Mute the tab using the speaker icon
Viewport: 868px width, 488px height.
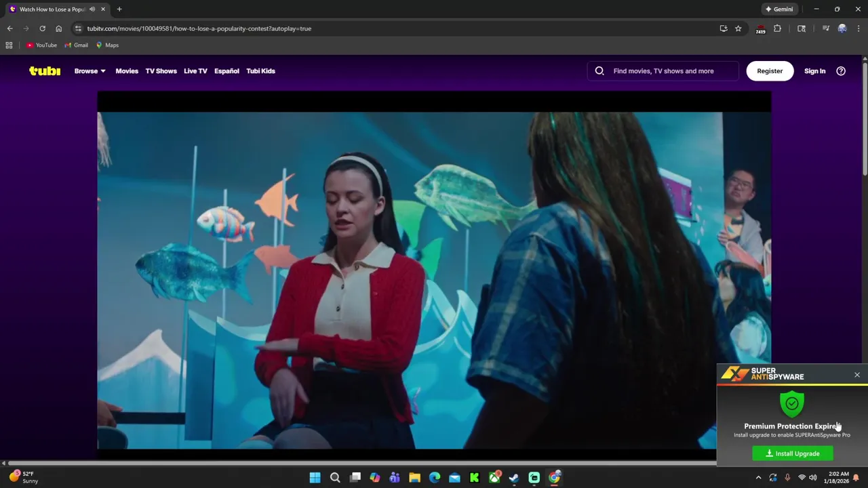tap(92, 9)
